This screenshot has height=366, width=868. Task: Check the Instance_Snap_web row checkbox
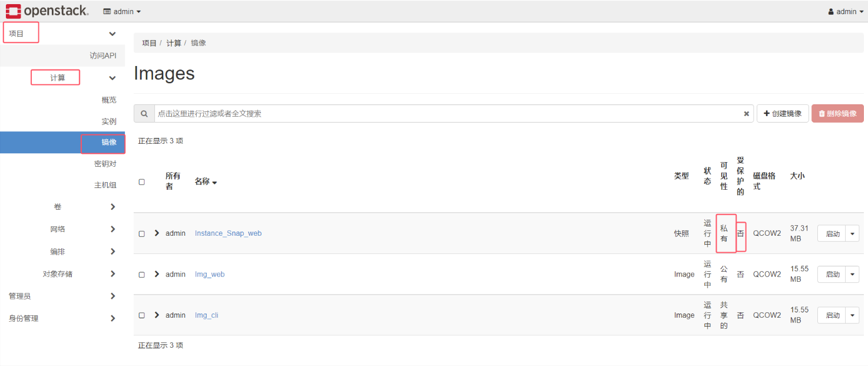[141, 233]
